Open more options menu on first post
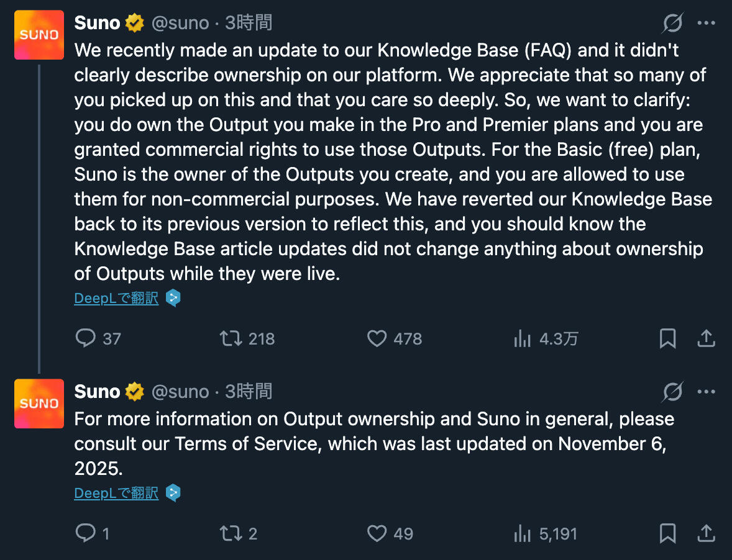 click(x=707, y=24)
